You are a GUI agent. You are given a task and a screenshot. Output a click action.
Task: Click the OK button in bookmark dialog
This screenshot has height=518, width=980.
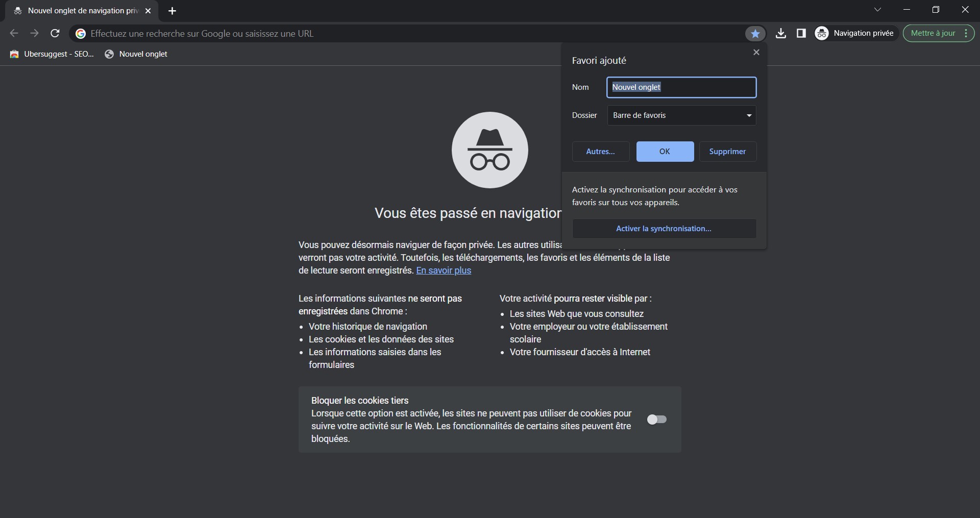coord(665,152)
